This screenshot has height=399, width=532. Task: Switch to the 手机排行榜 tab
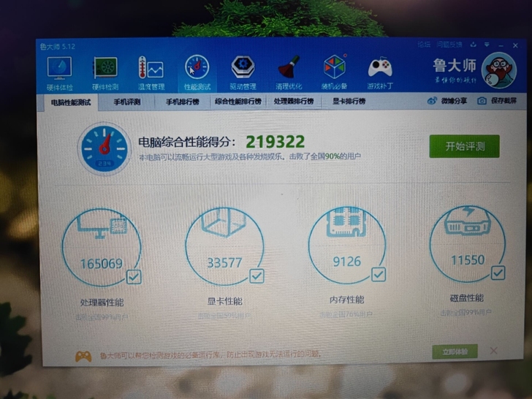[183, 102]
